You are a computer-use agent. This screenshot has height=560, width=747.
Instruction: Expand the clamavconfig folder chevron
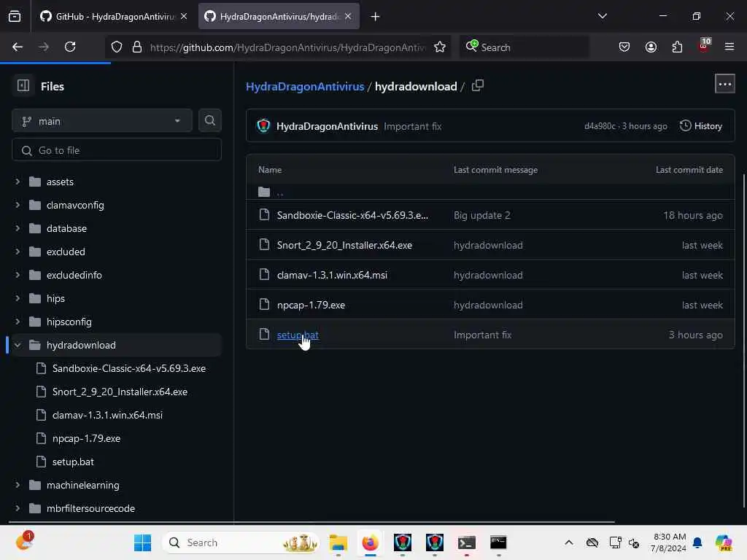[18, 205]
